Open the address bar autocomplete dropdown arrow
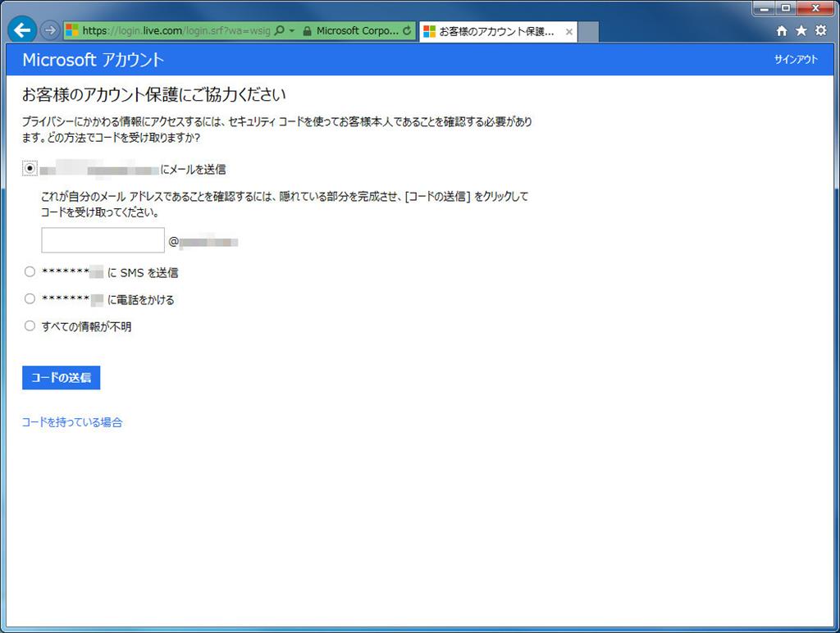The height and width of the screenshot is (633, 840). pos(292,30)
